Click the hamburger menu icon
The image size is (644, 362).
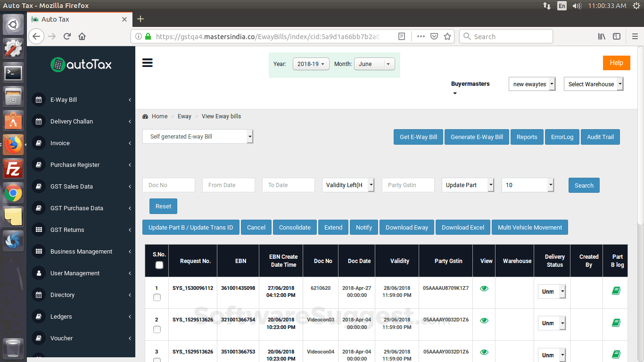[x=148, y=63]
